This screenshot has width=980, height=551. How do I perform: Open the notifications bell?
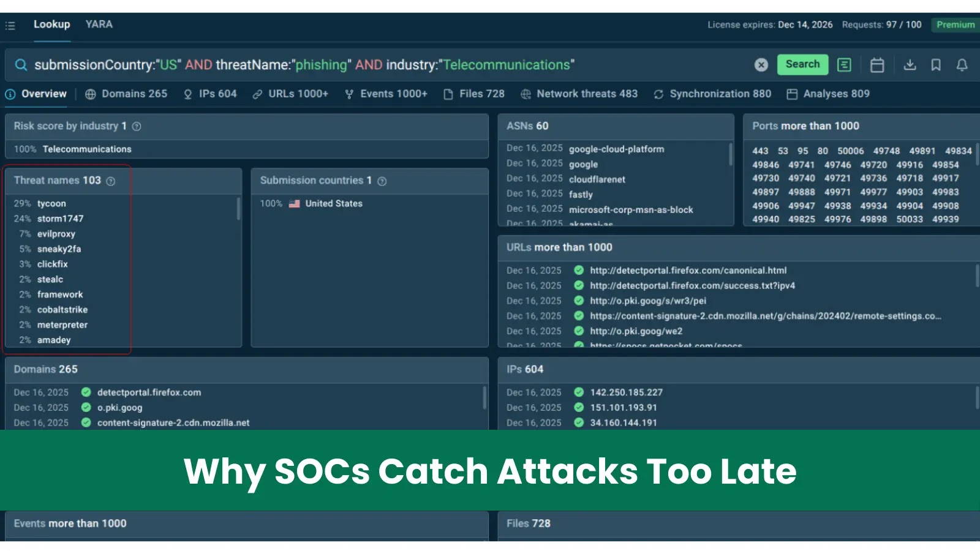click(962, 64)
